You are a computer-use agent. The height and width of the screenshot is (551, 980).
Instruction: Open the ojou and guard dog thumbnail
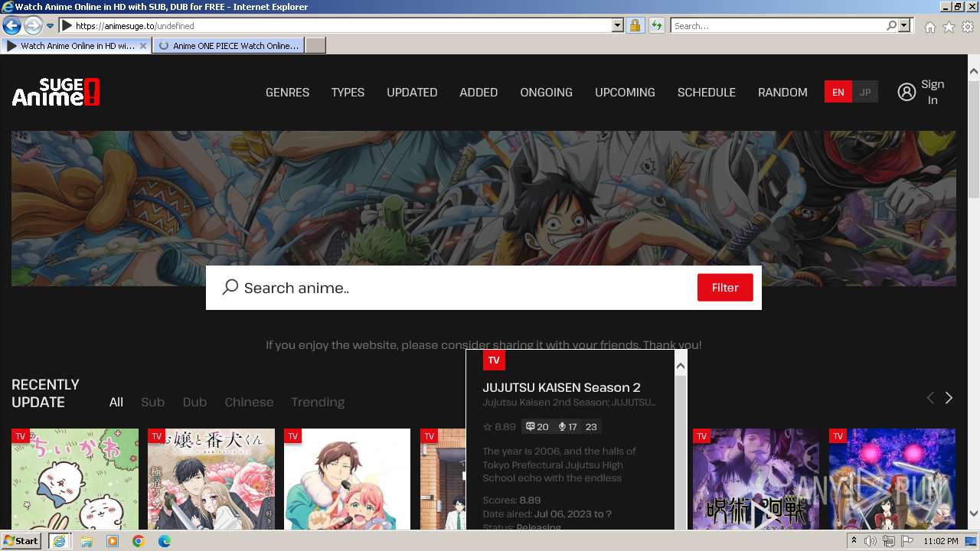click(x=211, y=479)
